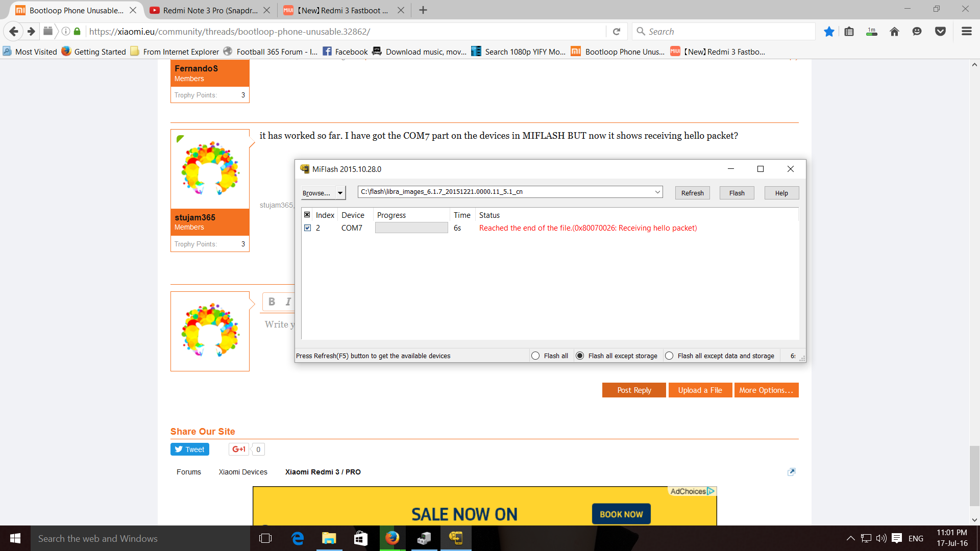Viewport: 980px width, 551px height.
Task: Show site information icon in address bar
Action: click(66, 32)
